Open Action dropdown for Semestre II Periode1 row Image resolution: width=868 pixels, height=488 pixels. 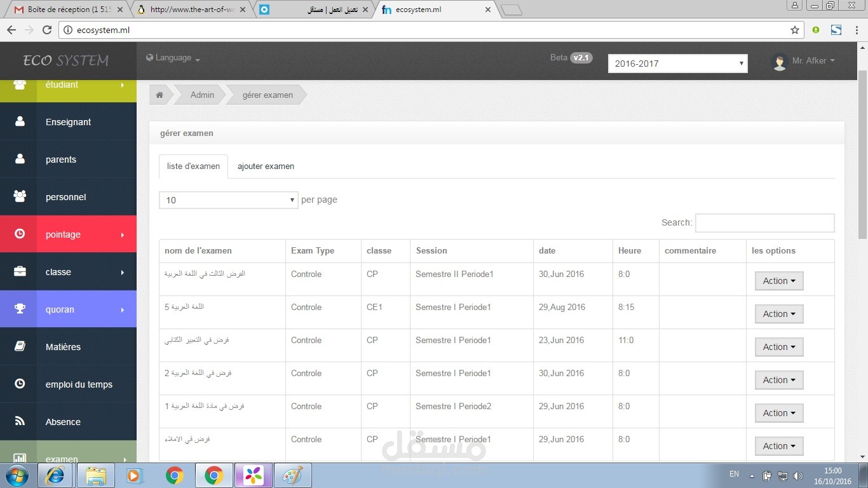(x=779, y=281)
